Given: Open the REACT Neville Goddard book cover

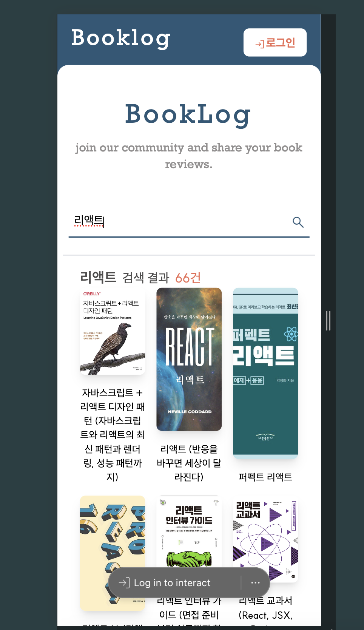Looking at the screenshot, I should pyautogui.click(x=189, y=359).
